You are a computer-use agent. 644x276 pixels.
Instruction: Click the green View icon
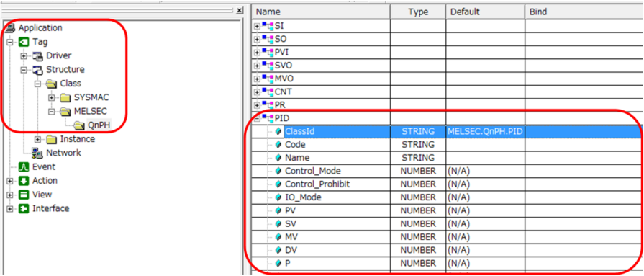point(24,195)
